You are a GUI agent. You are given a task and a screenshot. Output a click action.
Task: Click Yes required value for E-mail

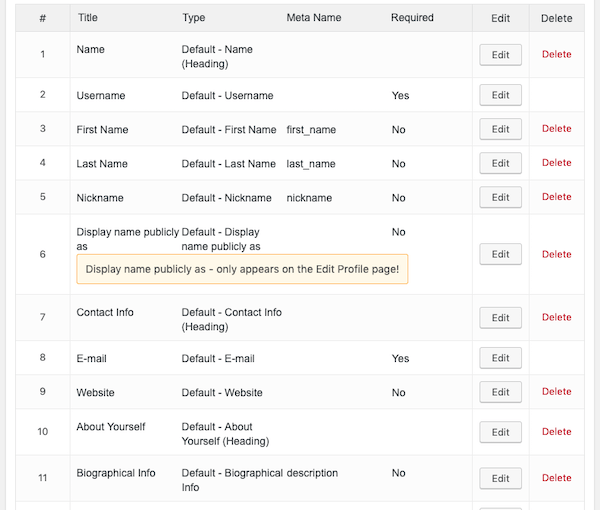point(400,358)
